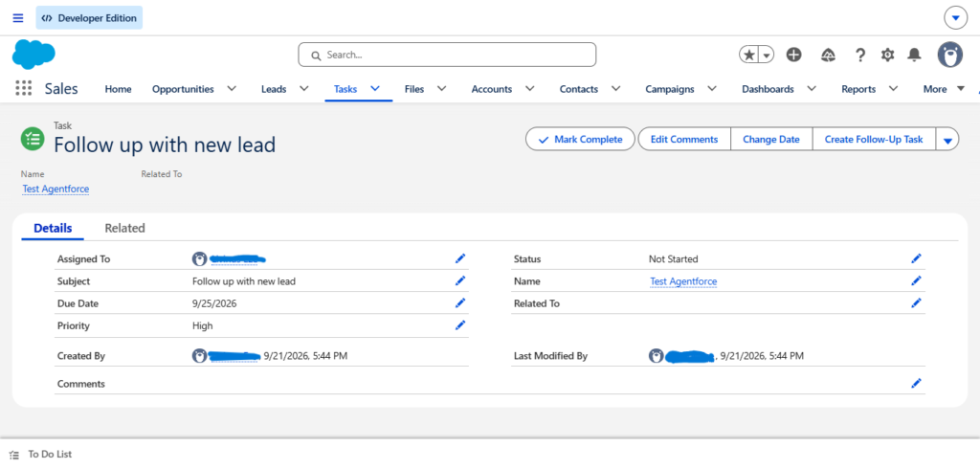Select the Tasks tab

(x=345, y=89)
